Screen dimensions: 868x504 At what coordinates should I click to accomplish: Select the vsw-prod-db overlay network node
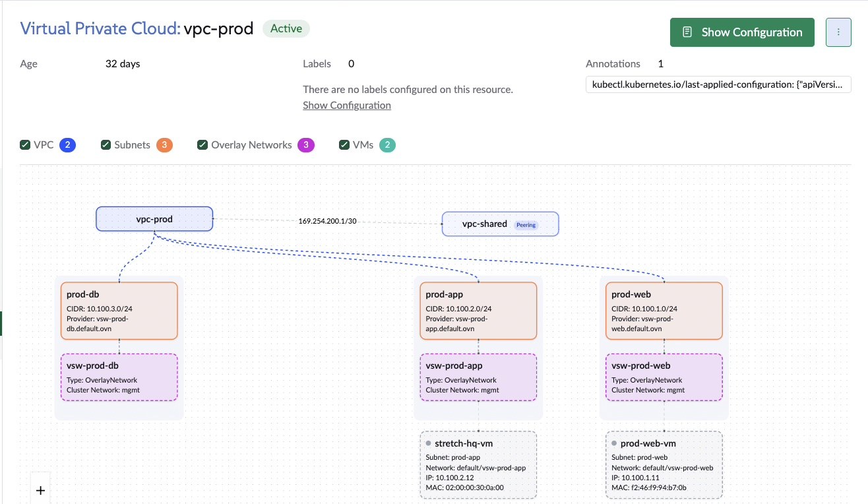point(119,377)
